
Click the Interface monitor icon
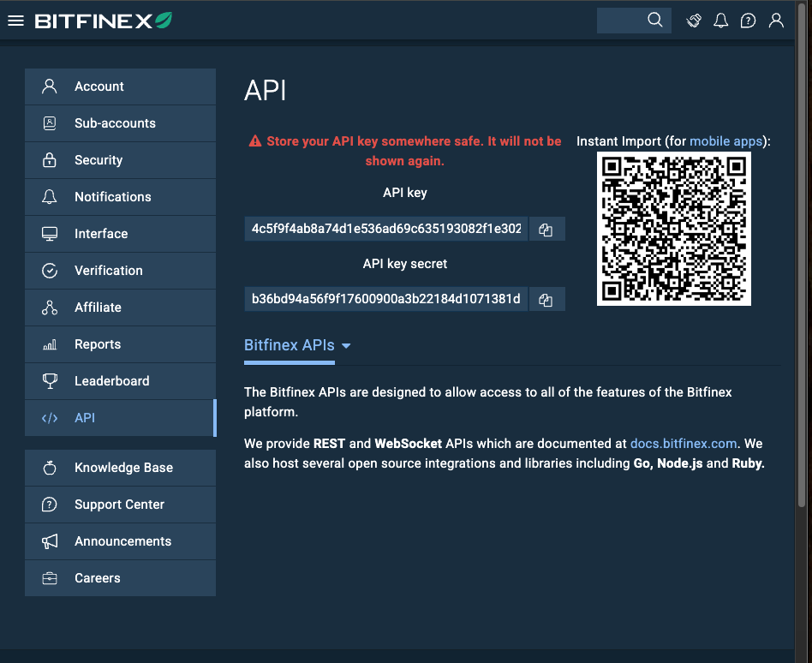50,234
